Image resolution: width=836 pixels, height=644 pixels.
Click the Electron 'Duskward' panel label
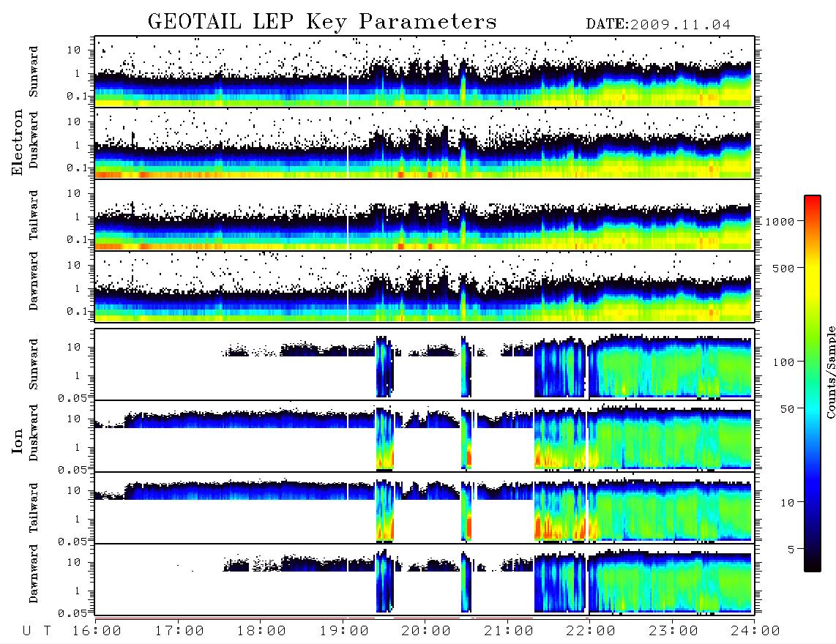(x=34, y=140)
